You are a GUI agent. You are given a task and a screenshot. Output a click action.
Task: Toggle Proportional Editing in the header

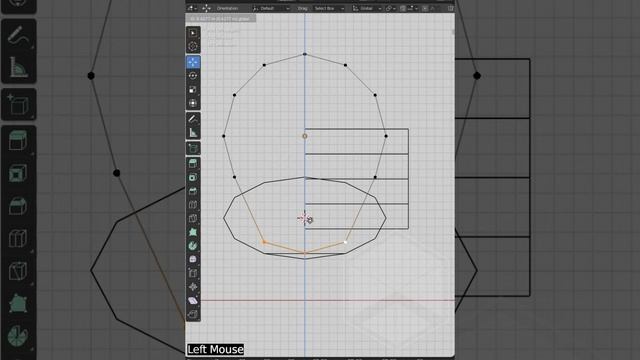click(x=425, y=8)
